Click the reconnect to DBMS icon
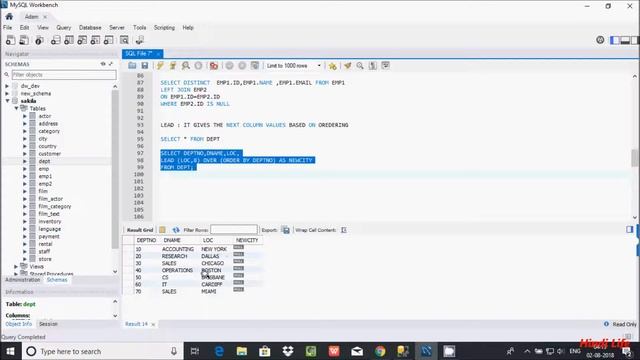Screen dimensions: 640x360 coord(140,40)
